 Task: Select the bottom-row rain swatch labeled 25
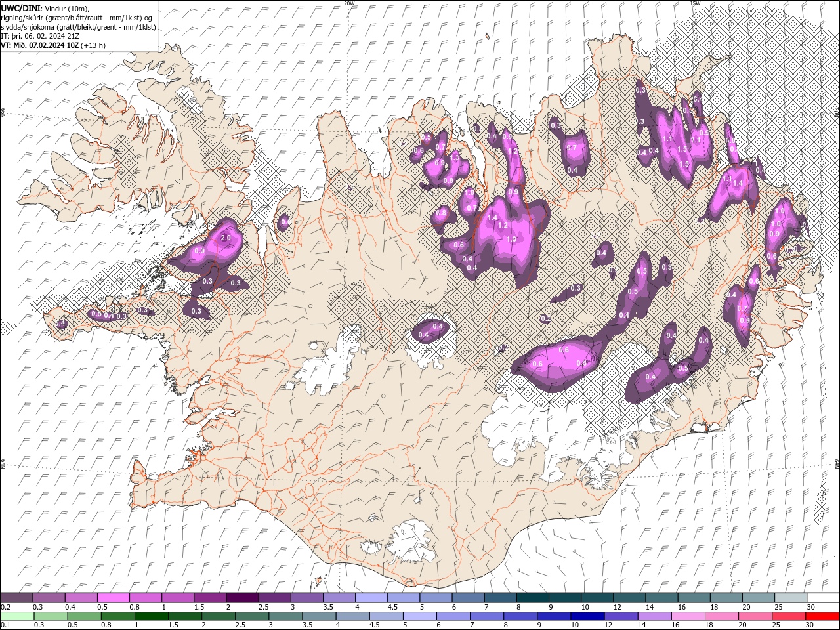pyautogui.click(x=789, y=616)
